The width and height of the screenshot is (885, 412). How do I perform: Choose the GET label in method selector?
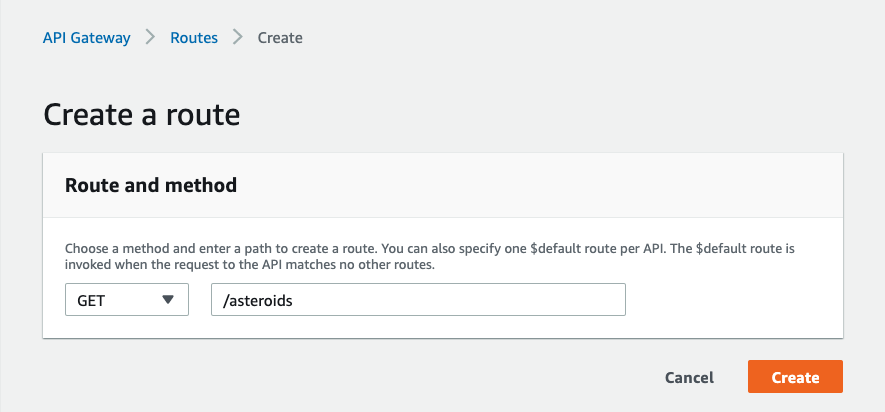click(91, 301)
